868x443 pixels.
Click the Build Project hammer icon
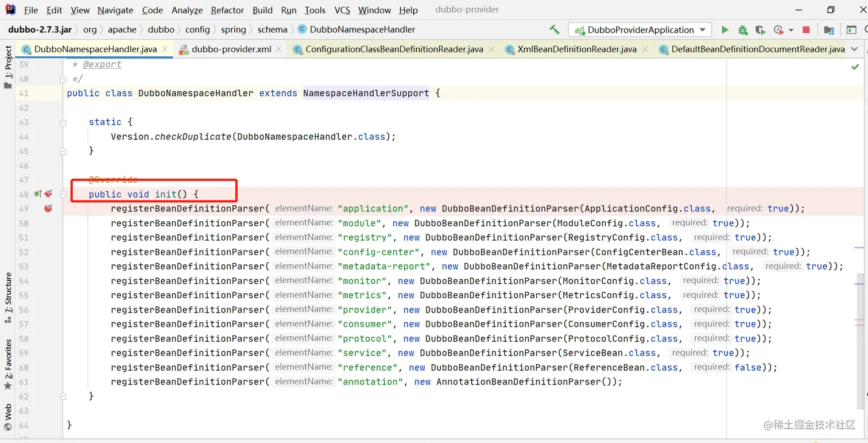click(555, 30)
